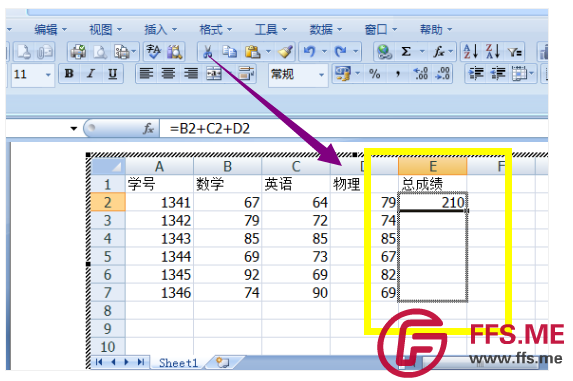This screenshot has width=573, height=381.
Task: Expand the Undo history arrow
Action: pyautogui.click(x=324, y=52)
